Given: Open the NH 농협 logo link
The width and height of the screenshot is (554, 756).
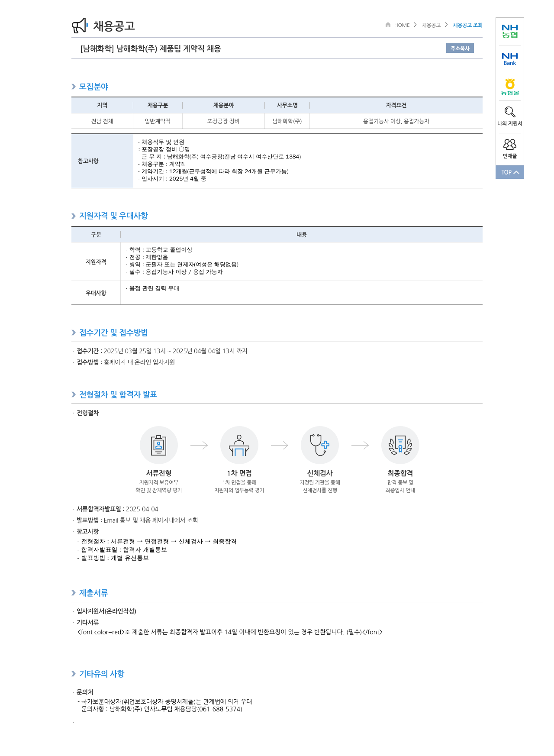Looking at the screenshot, I should tap(510, 31).
